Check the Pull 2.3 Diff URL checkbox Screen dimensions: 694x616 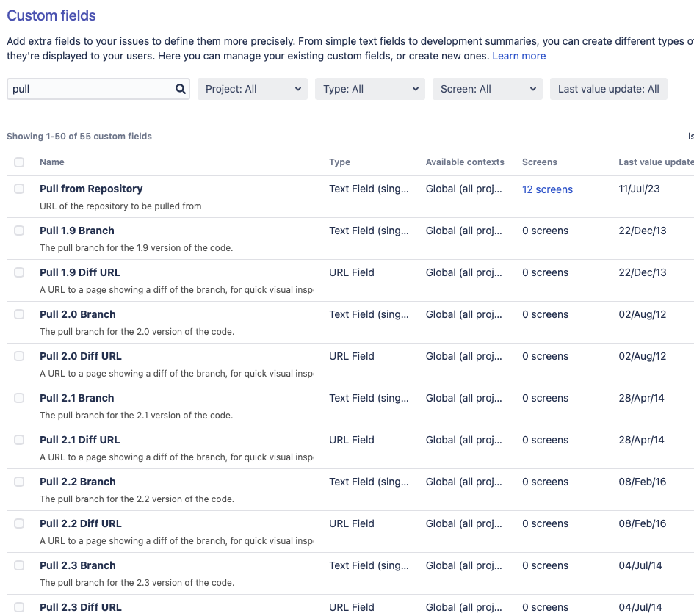(x=19, y=607)
